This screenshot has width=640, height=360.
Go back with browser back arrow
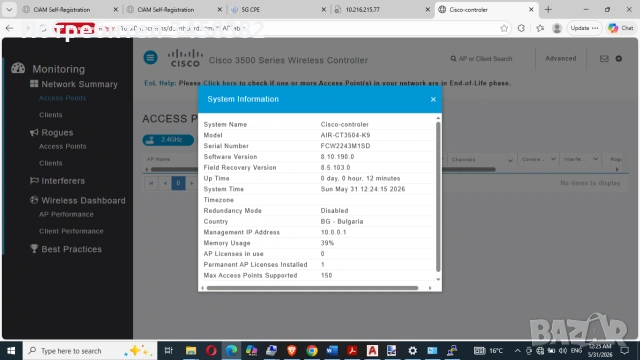click(9, 28)
